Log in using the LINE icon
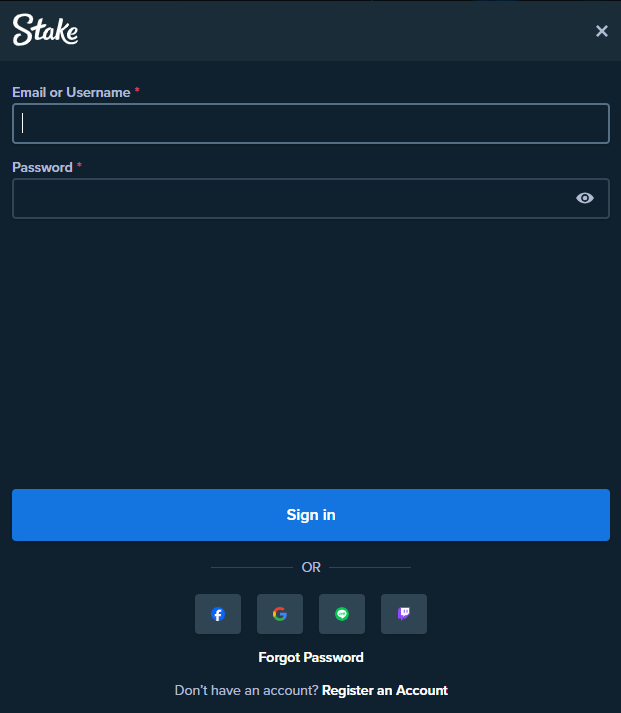This screenshot has width=621, height=713. (x=342, y=614)
